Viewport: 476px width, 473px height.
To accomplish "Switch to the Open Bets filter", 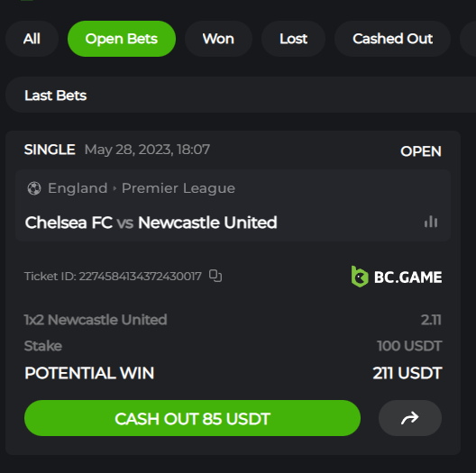I will point(122,39).
